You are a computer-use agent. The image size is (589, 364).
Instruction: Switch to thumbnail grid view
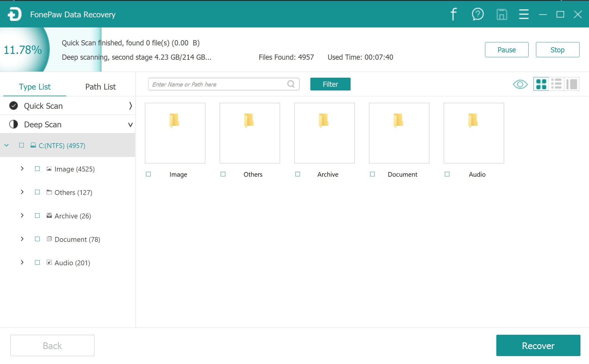click(x=541, y=84)
